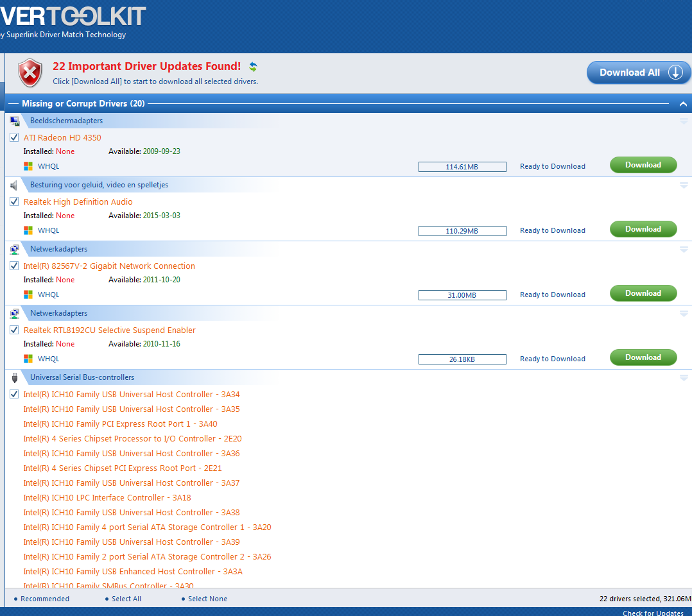Expand details arrow for Beeldschermadapters row
Image resolution: width=692 pixels, height=616 pixels.
pos(684,121)
